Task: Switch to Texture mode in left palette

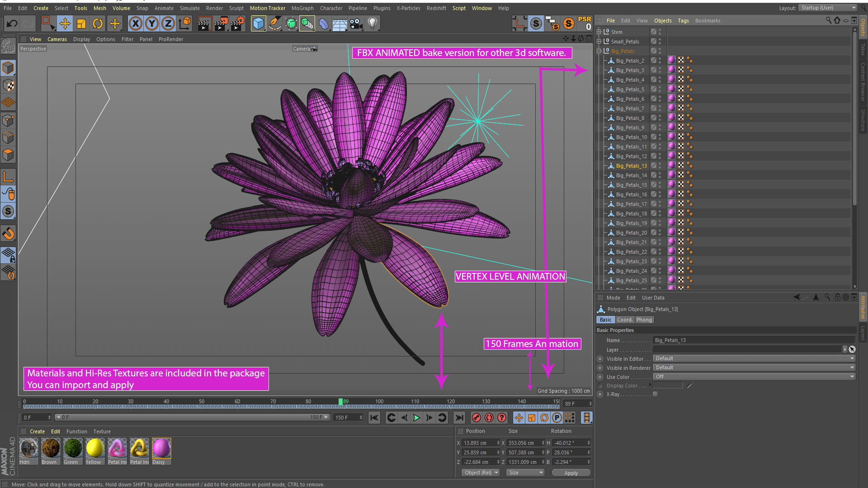Action: [8, 85]
